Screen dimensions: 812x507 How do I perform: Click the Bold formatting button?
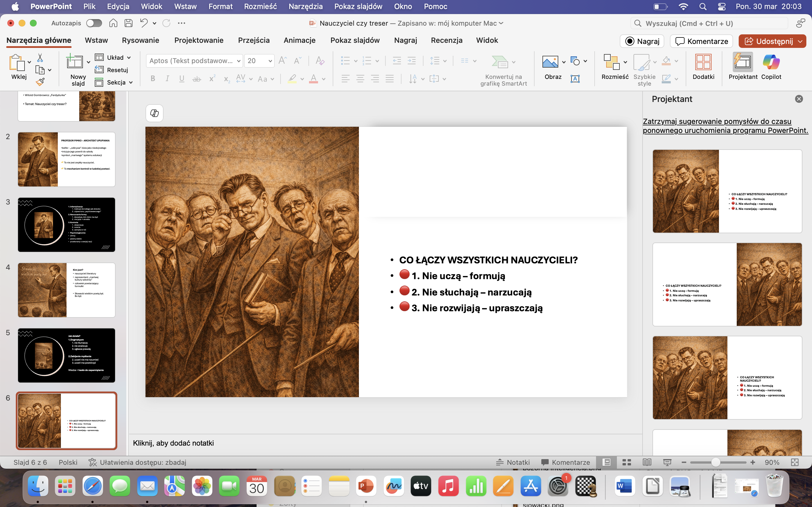(153, 79)
